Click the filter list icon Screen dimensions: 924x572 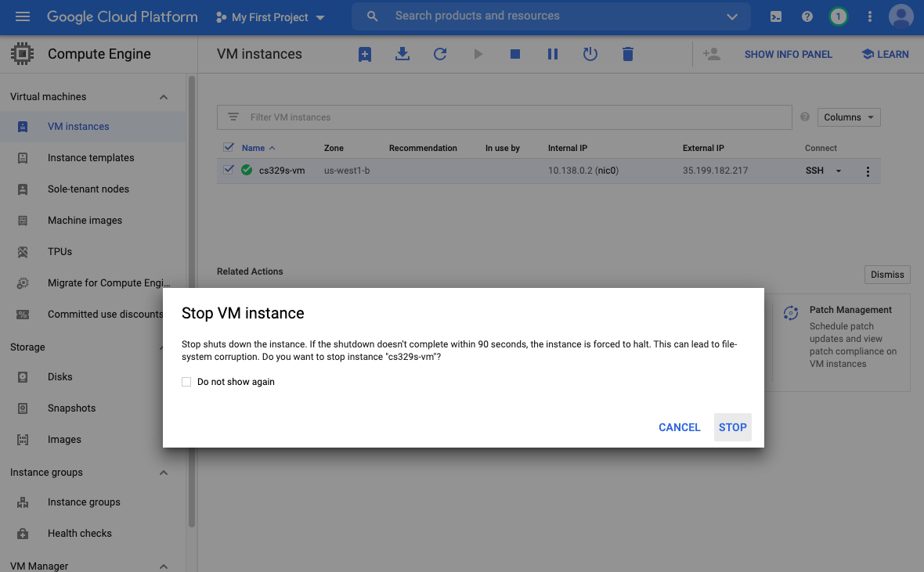[x=233, y=117]
